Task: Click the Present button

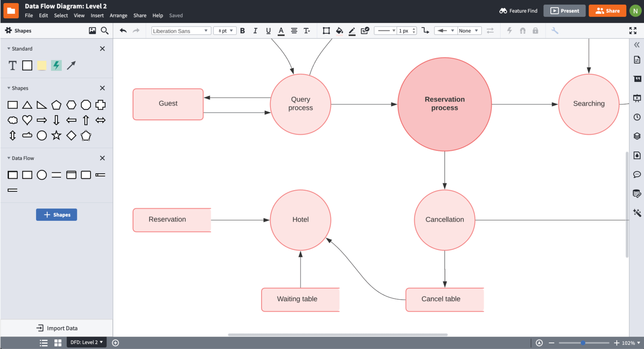Action: click(564, 11)
